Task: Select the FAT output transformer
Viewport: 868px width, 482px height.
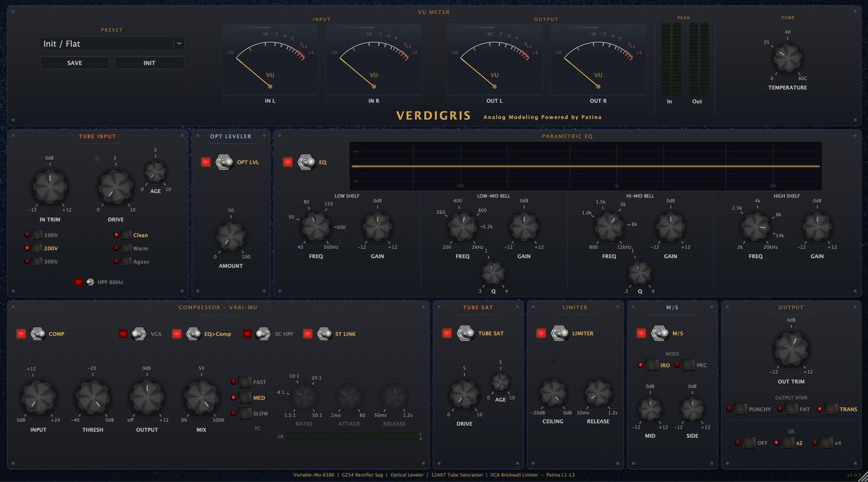Action: coord(791,409)
